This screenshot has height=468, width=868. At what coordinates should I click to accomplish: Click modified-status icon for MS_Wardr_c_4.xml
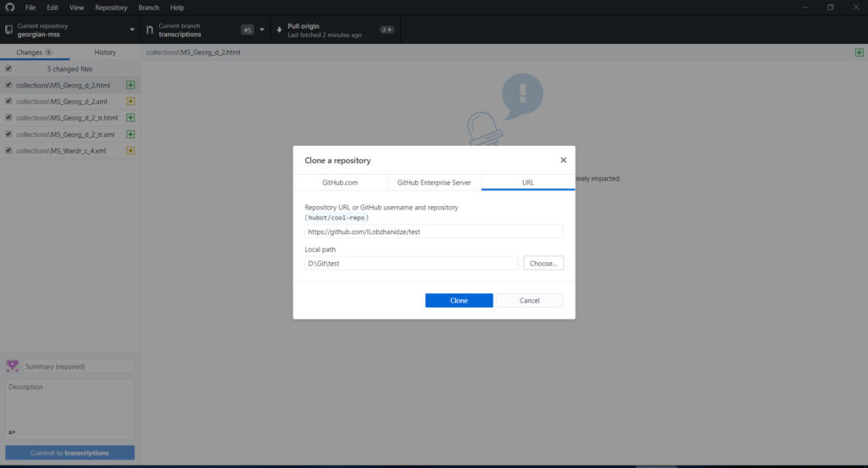click(131, 151)
